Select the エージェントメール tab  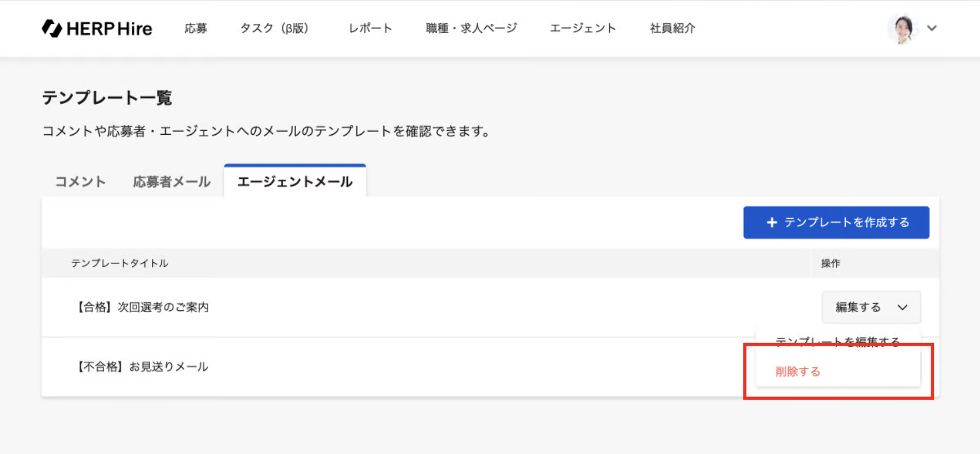tap(295, 182)
